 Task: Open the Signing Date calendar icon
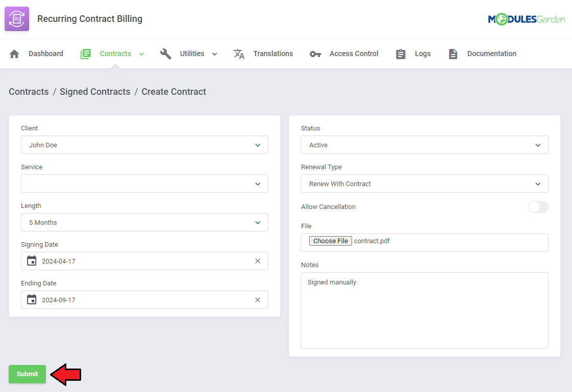point(32,261)
